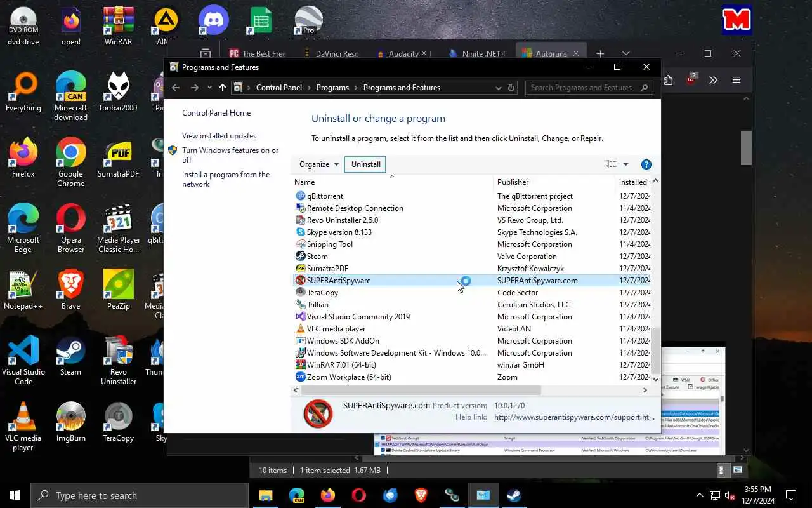Click the Skype version 8.133 icon

point(301,232)
